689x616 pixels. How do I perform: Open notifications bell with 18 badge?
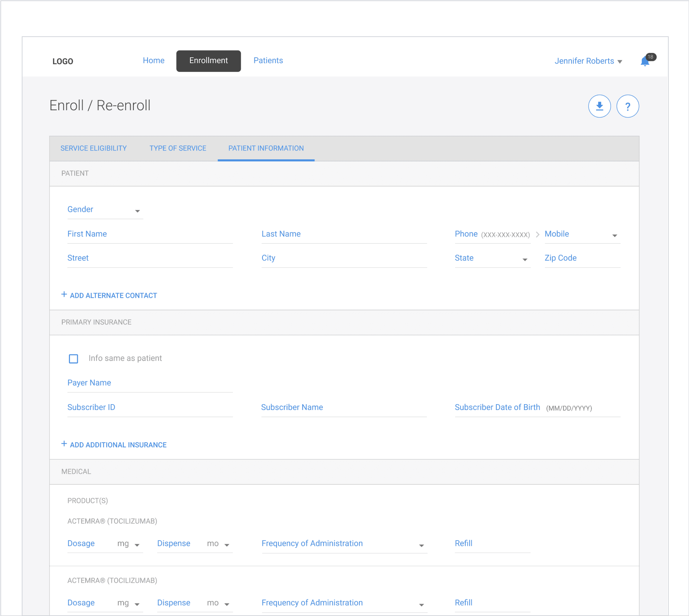pos(648,60)
